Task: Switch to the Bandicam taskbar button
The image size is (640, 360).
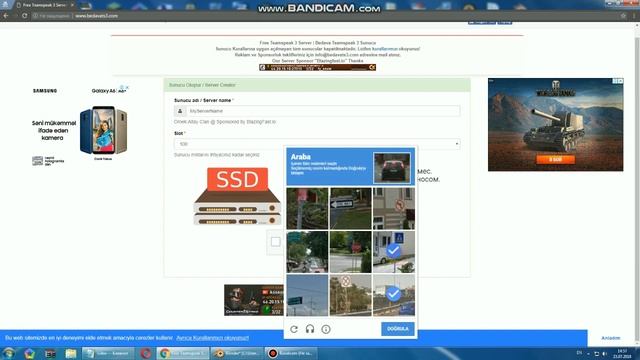Action: (291, 353)
